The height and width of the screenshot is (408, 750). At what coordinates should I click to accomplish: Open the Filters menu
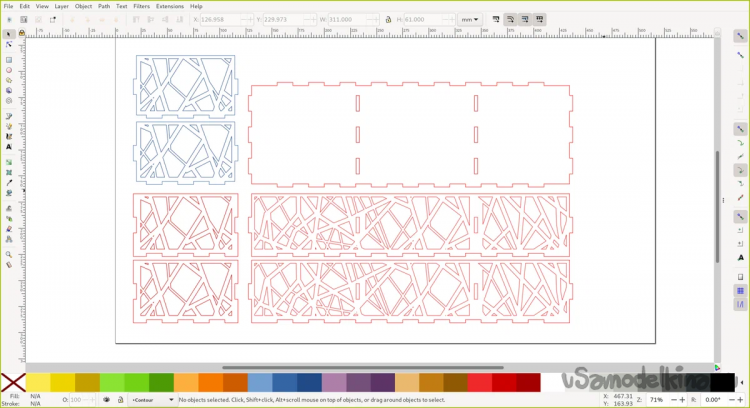pos(141,6)
